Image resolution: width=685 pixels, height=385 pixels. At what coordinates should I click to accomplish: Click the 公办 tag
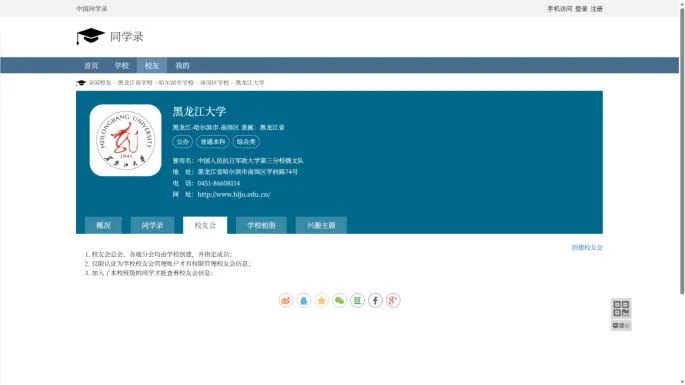tap(183, 142)
